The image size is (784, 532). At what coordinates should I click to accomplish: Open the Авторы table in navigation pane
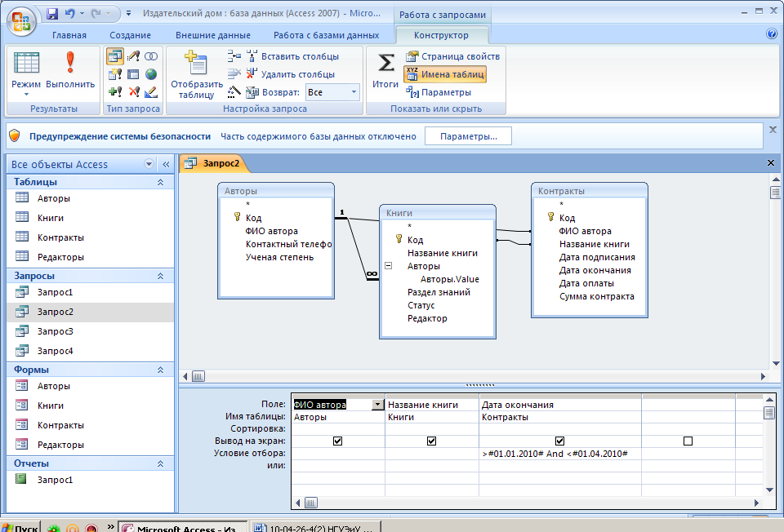point(54,198)
